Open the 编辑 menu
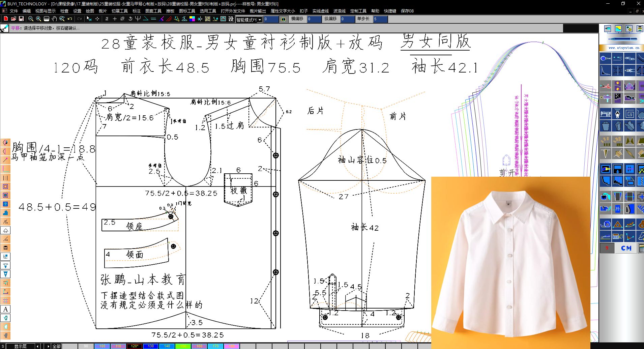Screen dimensions: 644x349 (27, 11)
